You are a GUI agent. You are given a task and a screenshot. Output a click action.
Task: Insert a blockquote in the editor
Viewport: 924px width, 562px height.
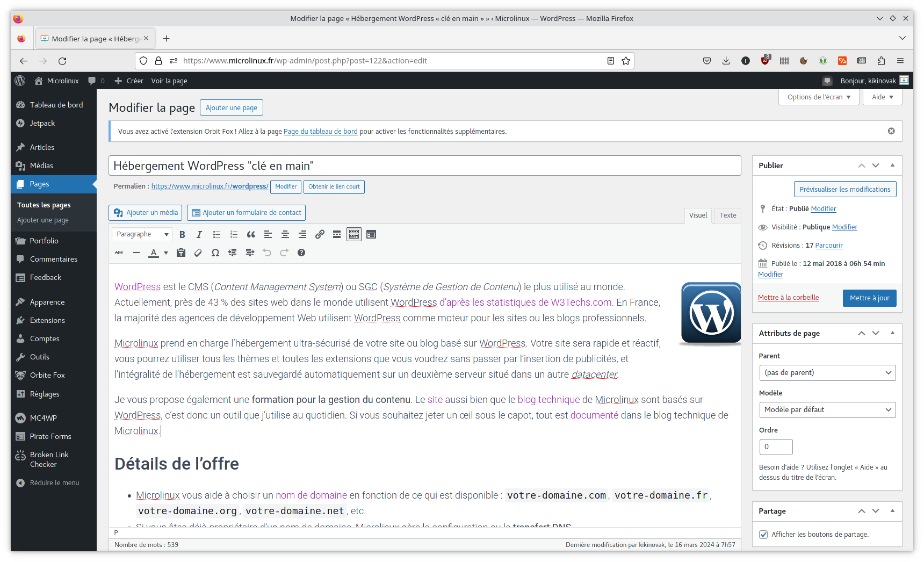(x=251, y=234)
